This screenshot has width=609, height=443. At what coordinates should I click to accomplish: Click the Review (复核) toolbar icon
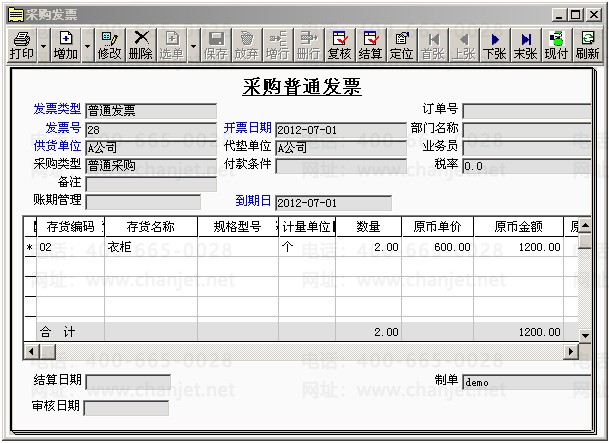click(340, 44)
